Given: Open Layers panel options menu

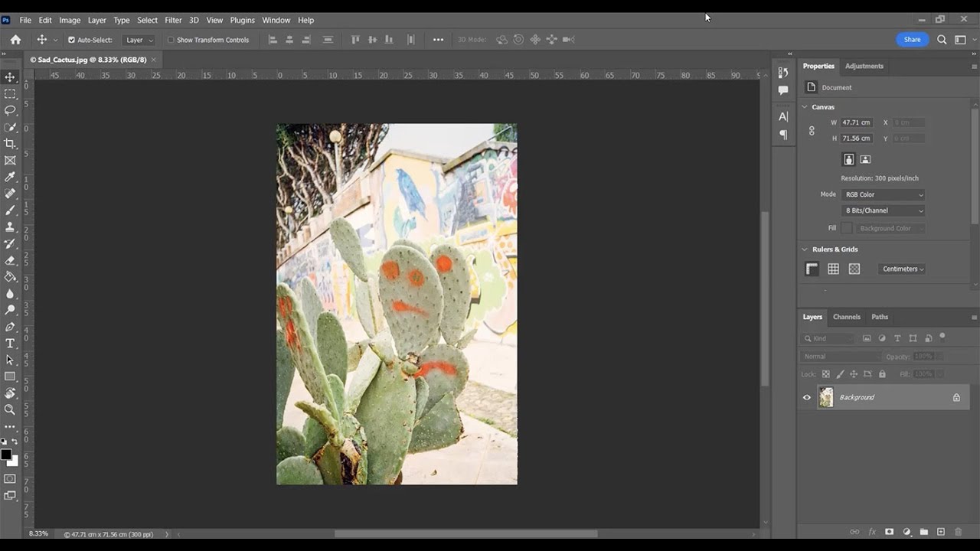Looking at the screenshot, I should (x=974, y=317).
